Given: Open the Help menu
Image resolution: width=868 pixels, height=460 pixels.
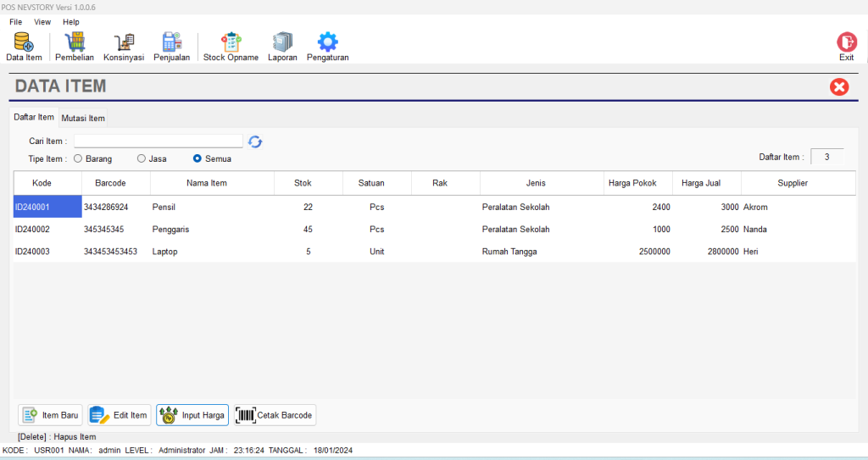Looking at the screenshot, I should [71, 22].
